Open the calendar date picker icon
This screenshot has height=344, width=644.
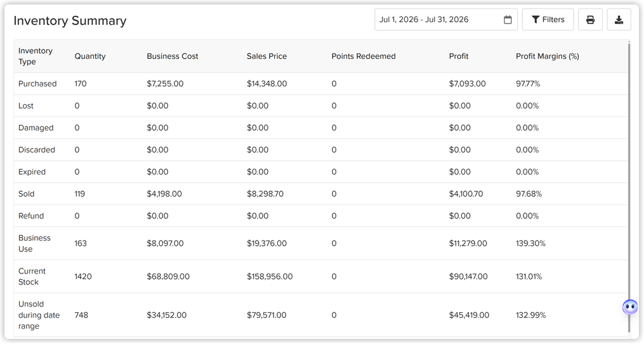click(508, 20)
